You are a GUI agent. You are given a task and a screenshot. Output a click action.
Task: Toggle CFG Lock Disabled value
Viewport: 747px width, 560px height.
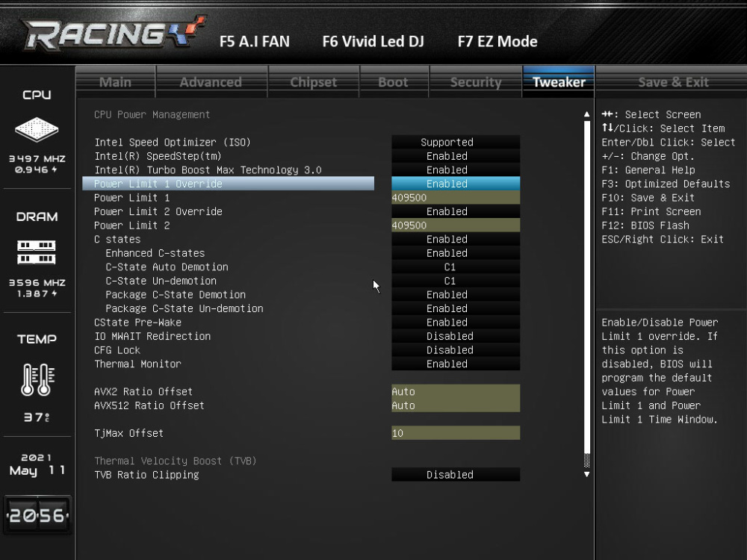pos(456,349)
